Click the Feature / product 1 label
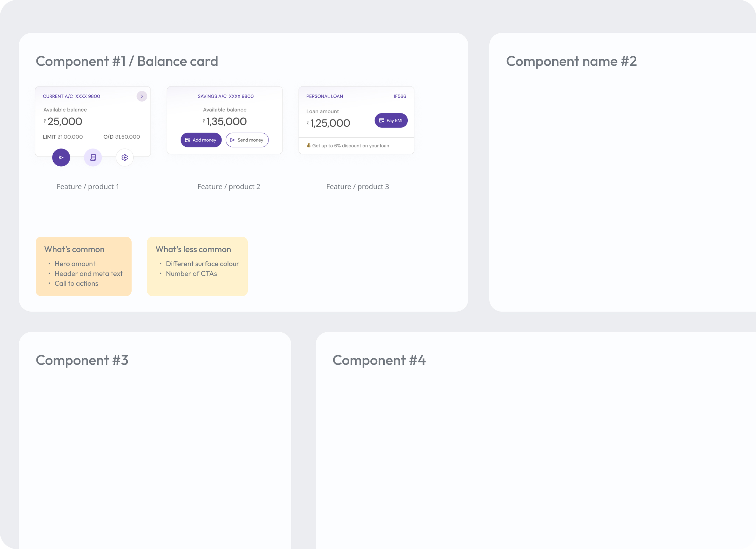The image size is (756, 549). tap(88, 187)
